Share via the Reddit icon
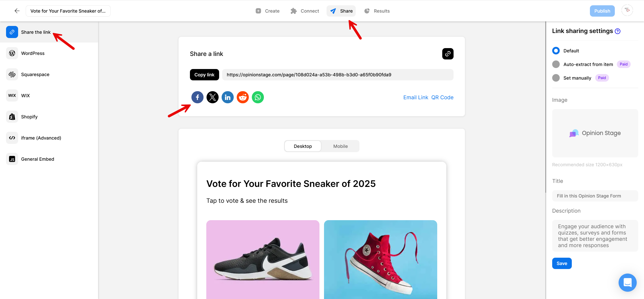 click(x=243, y=97)
